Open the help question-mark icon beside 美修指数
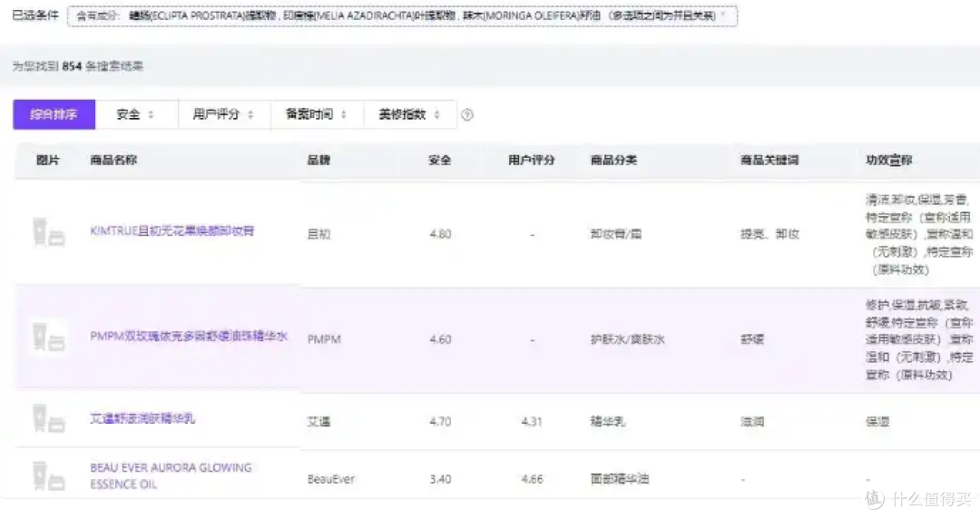Viewport: 980px width, 519px height. point(467,115)
